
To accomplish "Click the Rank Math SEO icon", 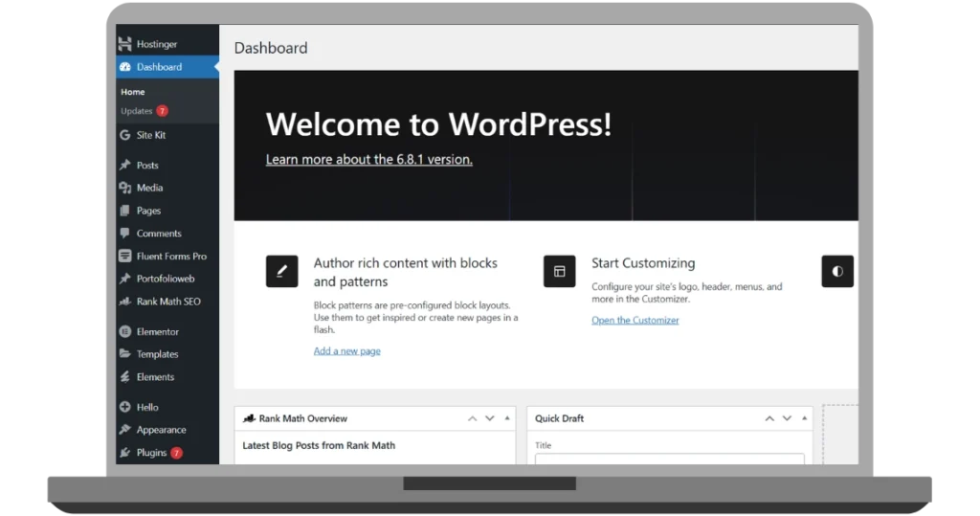I will (x=125, y=302).
